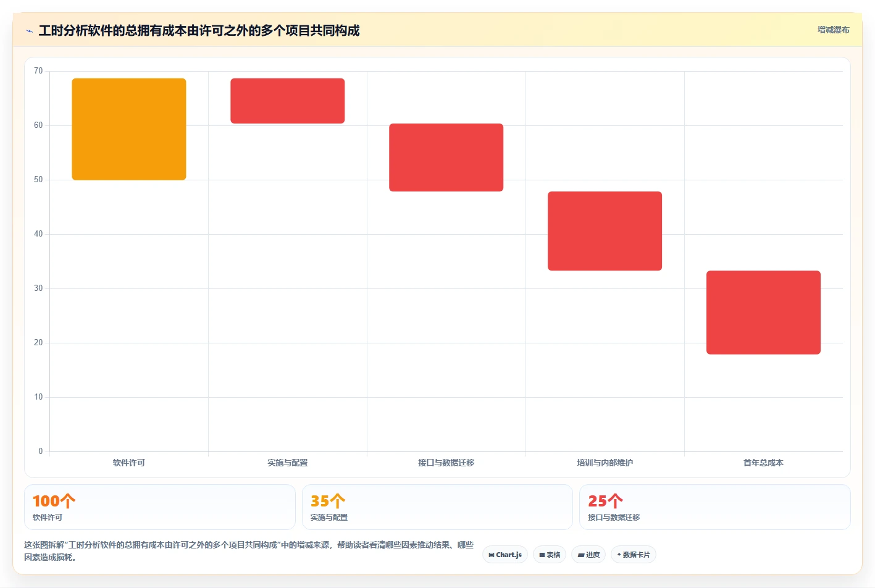Click the 首年总成本 x-axis label
The height and width of the screenshot is (588, 875).
pos(764,463)
